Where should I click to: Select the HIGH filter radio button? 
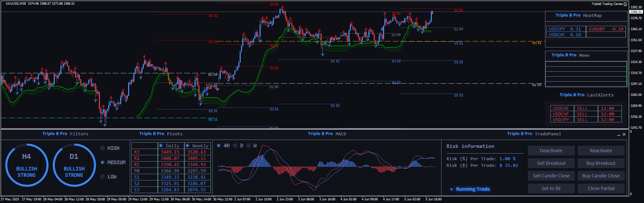coord(103,148)
